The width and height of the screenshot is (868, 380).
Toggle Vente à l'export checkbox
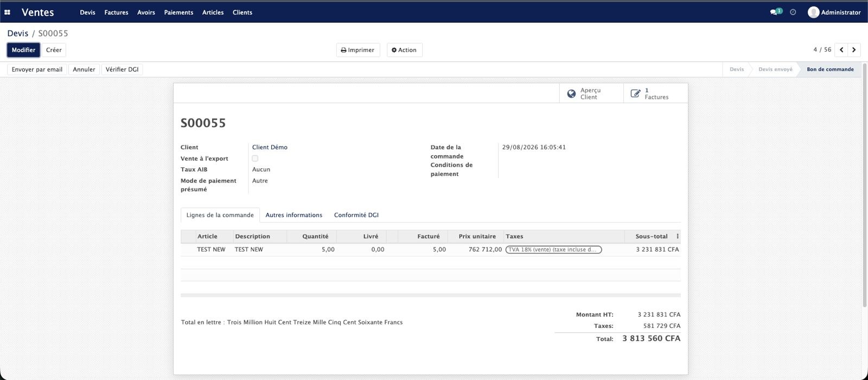pos(255,159)
